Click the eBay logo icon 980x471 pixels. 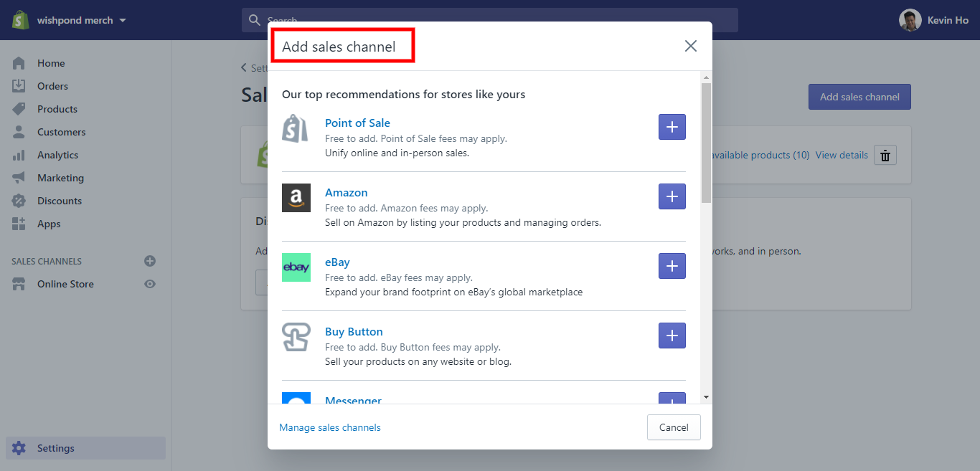pos(296,267)
